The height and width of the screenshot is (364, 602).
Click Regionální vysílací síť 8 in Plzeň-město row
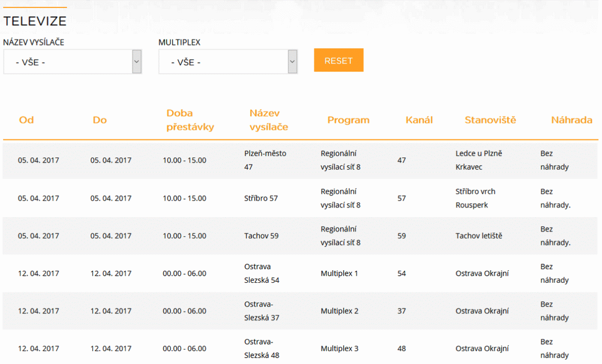[341, 160]
